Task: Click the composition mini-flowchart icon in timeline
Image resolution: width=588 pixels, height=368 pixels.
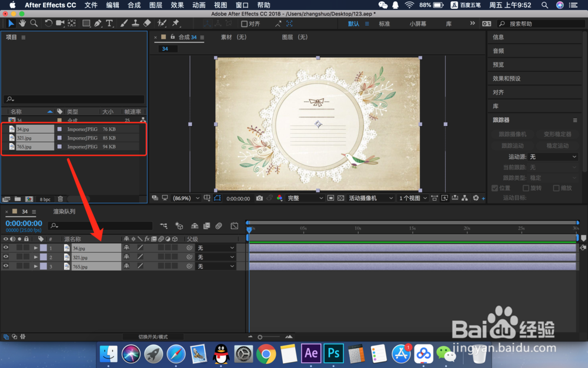Action: coord(163,226)
